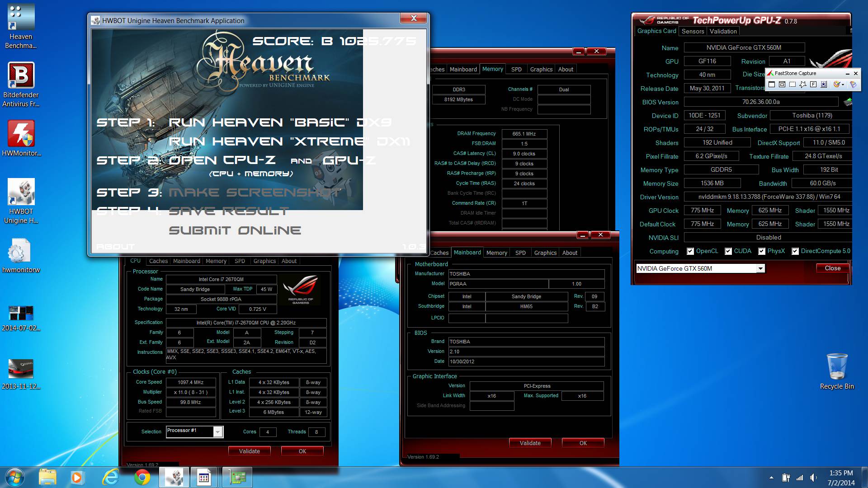Open the Recycle Bin
868x488 pixels.
coord(837,371)
